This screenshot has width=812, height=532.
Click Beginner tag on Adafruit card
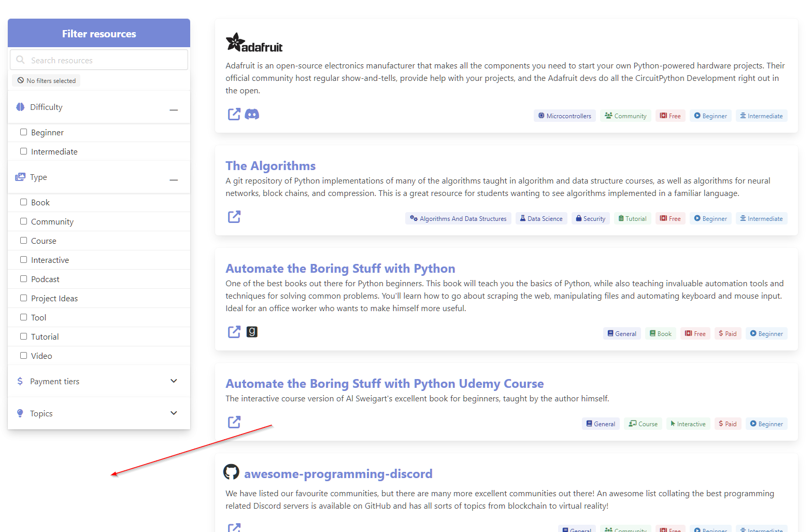pyautogui.click(x=710, y=116)
